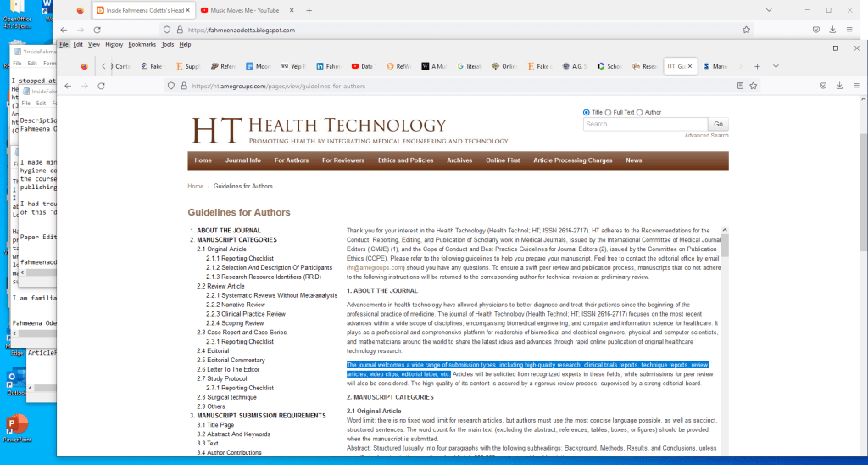Show tracking protection shield for amegroups site
Image resolution: width=868 pixels, height=465 pixels.
171,86
